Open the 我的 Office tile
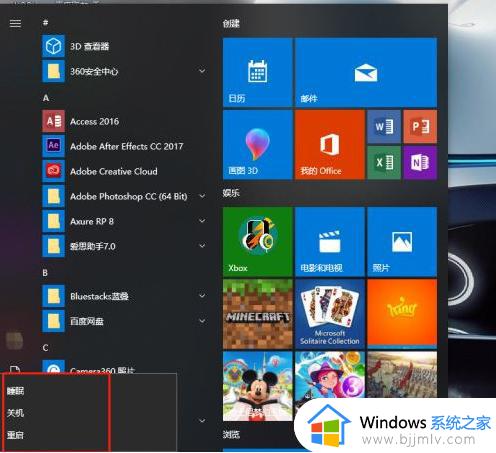 click(330, 145)
